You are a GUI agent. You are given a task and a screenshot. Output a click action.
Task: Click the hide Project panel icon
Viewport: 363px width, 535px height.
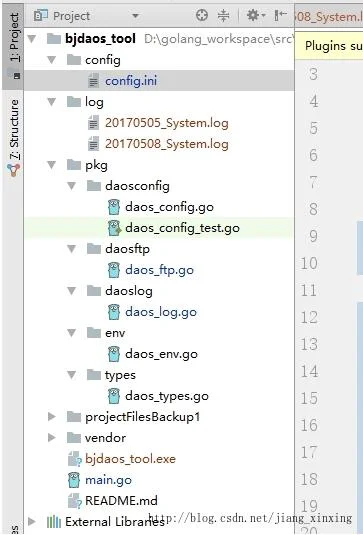280,15
